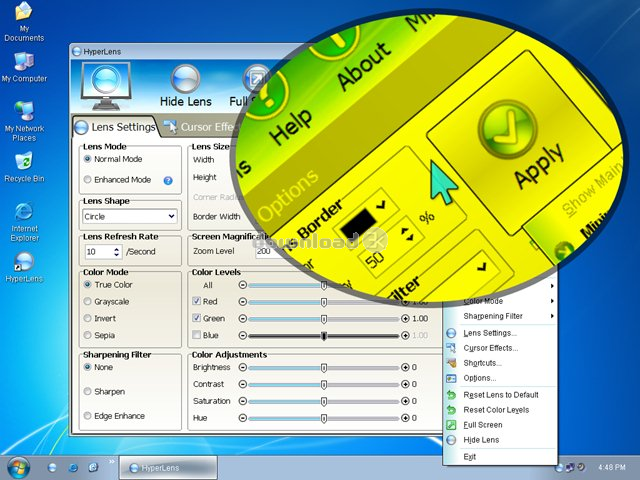Screen dimensions: 640x480
Task: Click plus icon of Brightness slider
Action: (405, 367)
